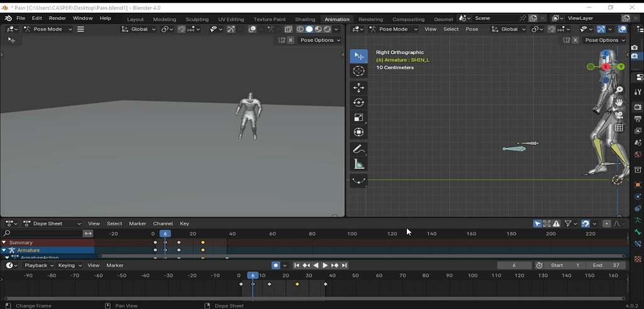This screenshot has height=309, width=644.
Task: Click the orange keyframe diamond in the timeline
Action: point(297,284)
